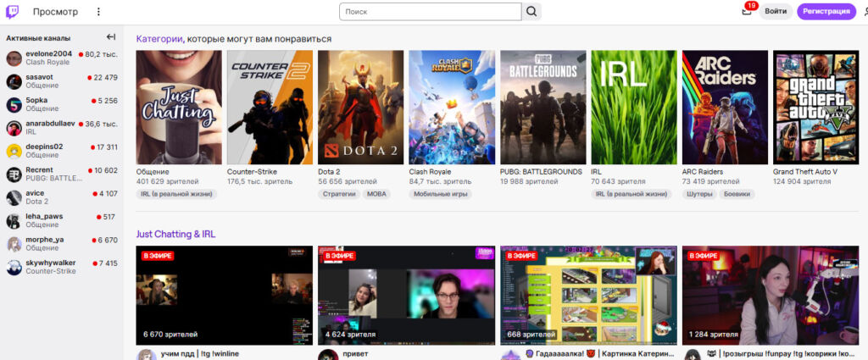The image size is (868, 360).
Task: Click the Стратегии tag under Dota 2
Action: [x=338, y=194]
